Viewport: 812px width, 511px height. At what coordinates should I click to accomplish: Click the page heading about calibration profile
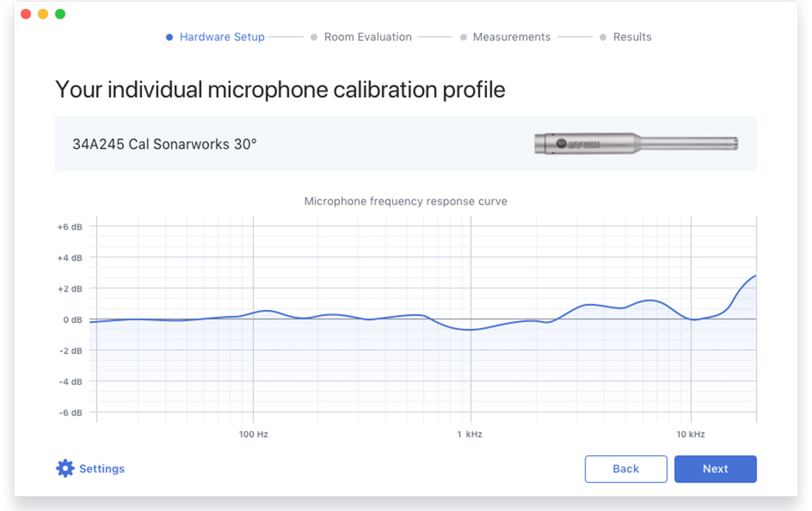[280, 90]
